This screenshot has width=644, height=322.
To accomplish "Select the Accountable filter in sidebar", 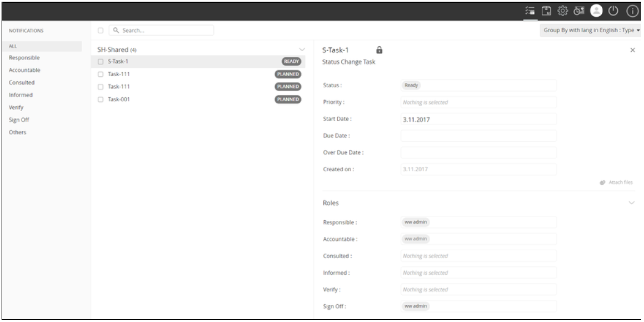I will click(x=24, y=70).
